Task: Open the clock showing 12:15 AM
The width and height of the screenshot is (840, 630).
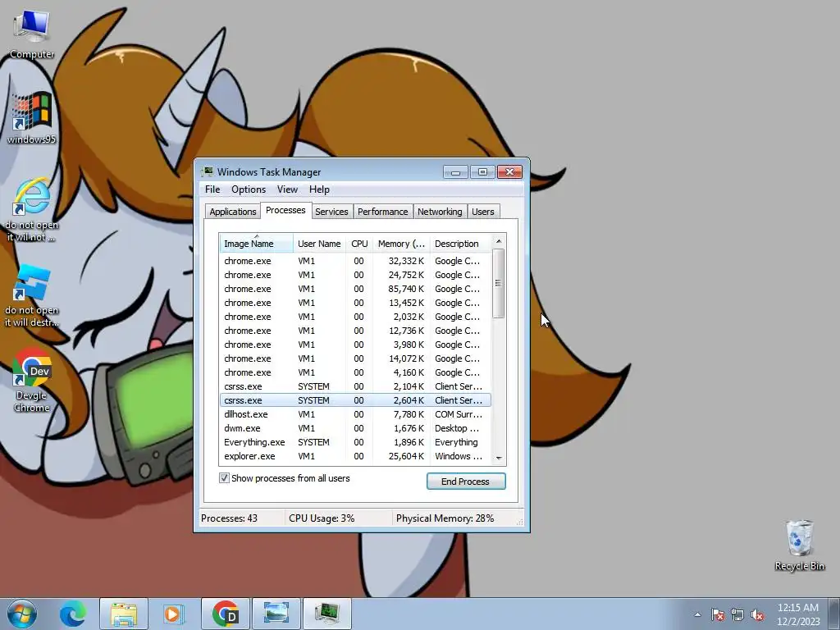Action: (798, 614)
